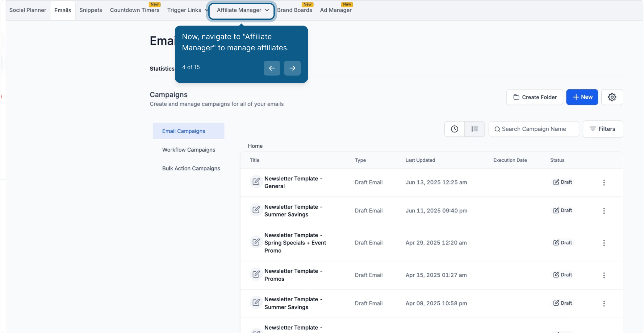Click the Type column header
Image resolution: width=644 pixels, height=333 pixels.
[x=360, y=160]
